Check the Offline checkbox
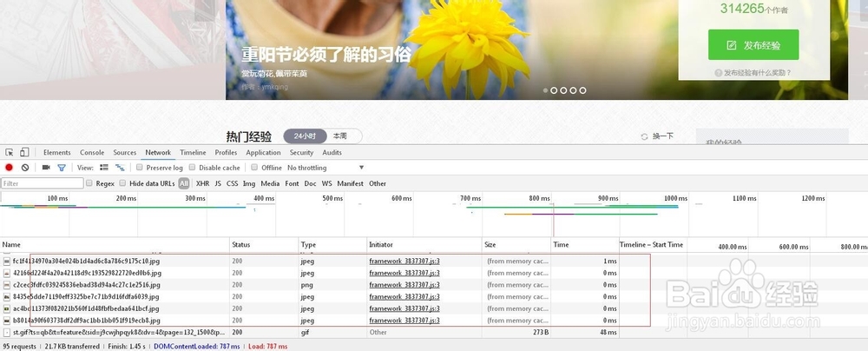868x351 pixels. (254, 168)
